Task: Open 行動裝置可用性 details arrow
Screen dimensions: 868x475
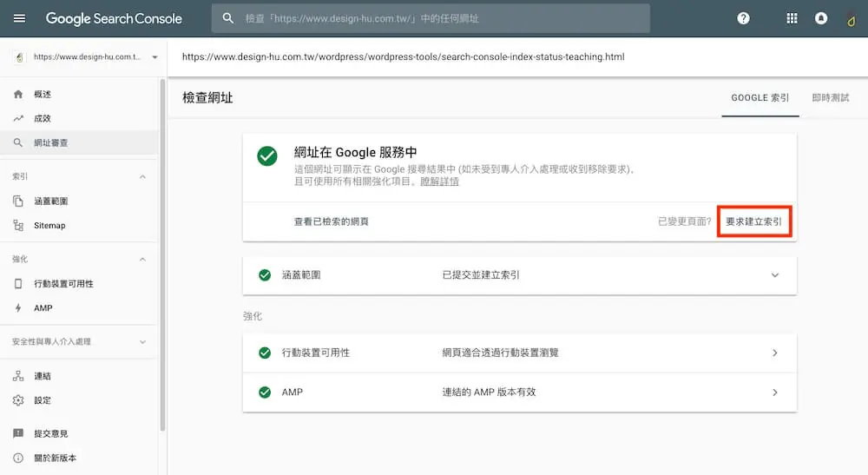Action: click(775, 353)
